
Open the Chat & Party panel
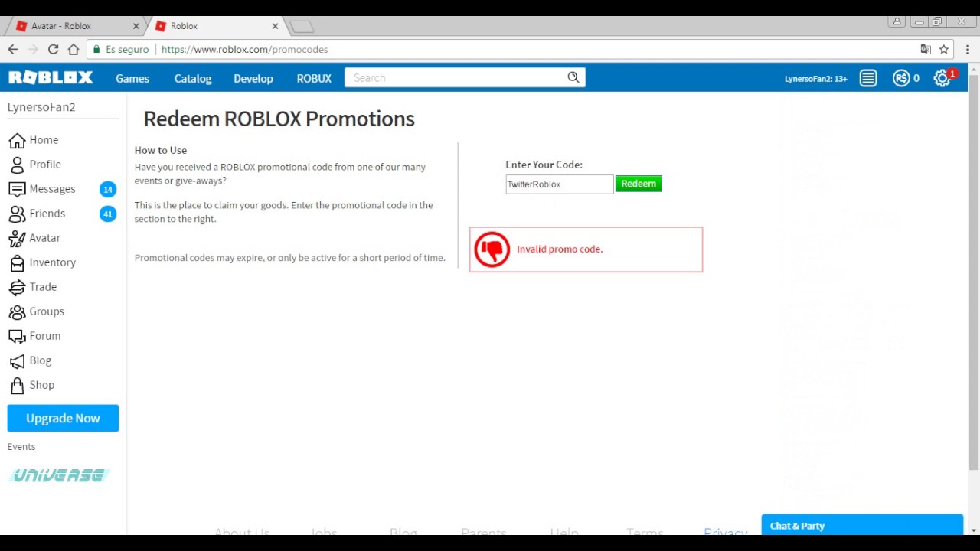tap(862, 525)
